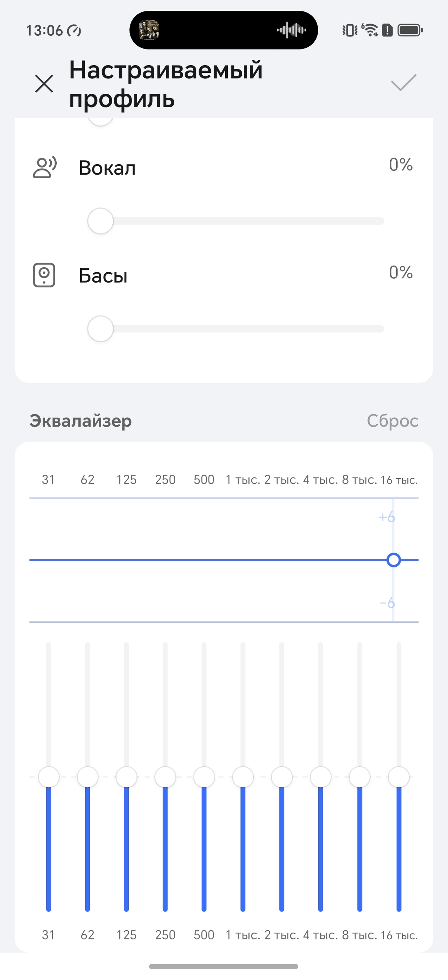Tap the Wi-Fi icon in the status bar
Image resolution: width=448 pixels, height=980 pixels.
tap(370, 30)
